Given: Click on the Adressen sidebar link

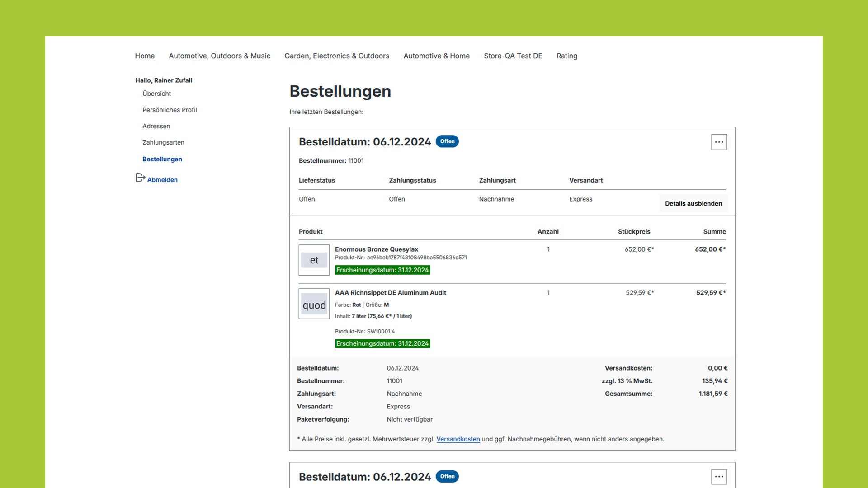Looking at the screenshot, I should [x=156, y=127].
